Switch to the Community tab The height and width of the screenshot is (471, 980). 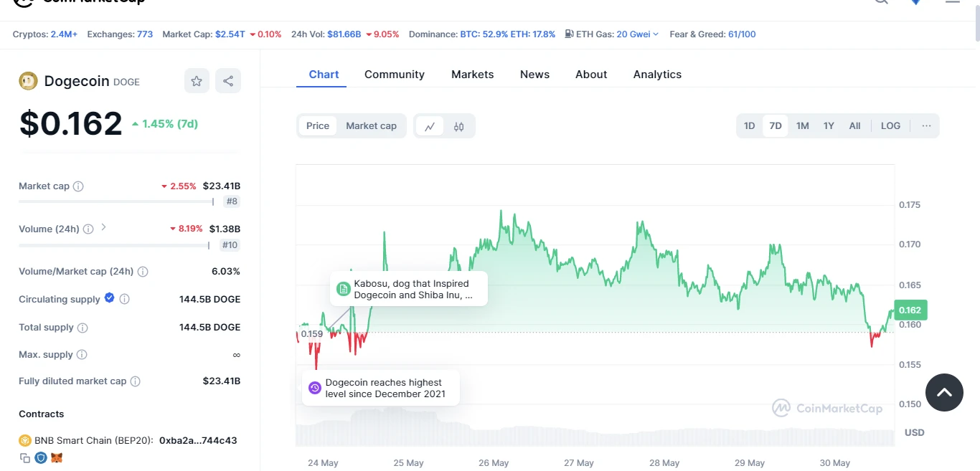(x=395, y=75)
